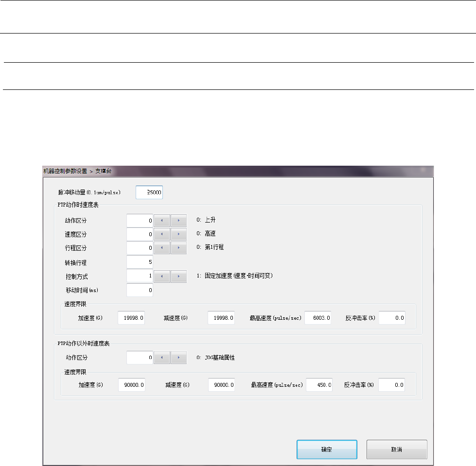The width and height of the screenshot is (476, 466).
Task: Click the 固定加速度 control mode description
Action: coord(235,276)
